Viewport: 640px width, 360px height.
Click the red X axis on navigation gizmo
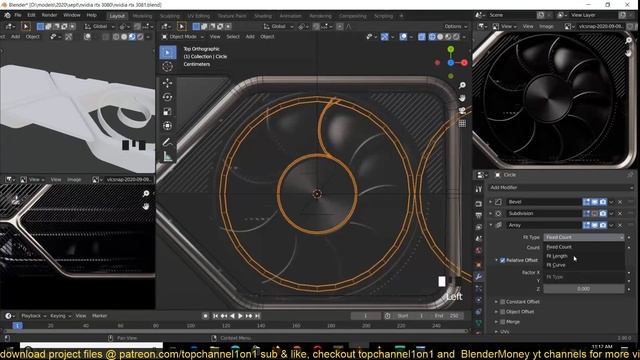[464, 62]
